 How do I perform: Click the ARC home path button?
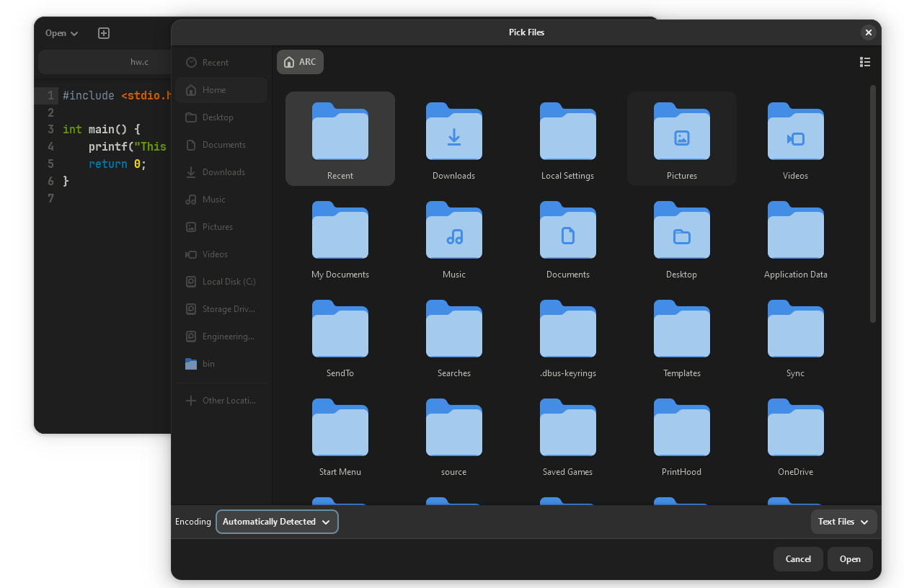coord(300,62)
